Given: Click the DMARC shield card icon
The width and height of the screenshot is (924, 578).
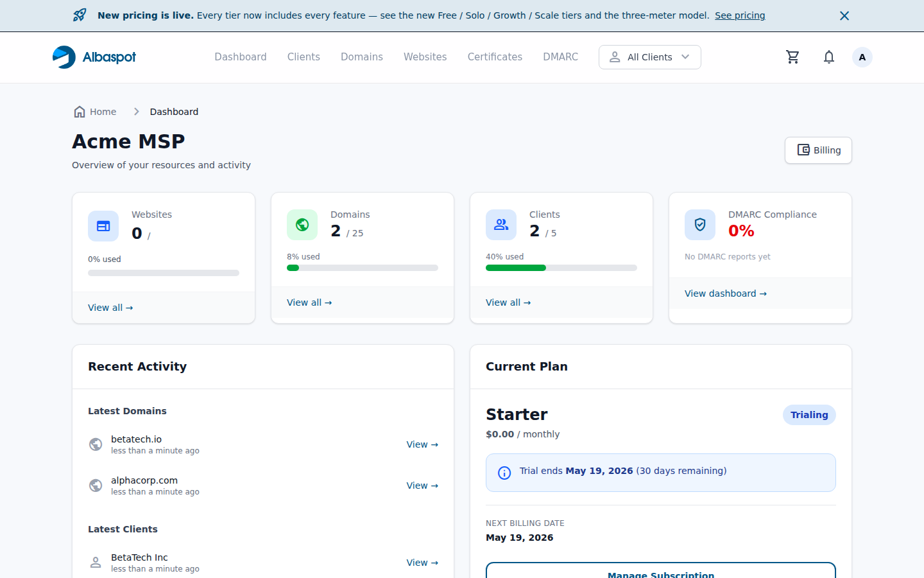Looking at the screenshot, I should tap(700, 225).
